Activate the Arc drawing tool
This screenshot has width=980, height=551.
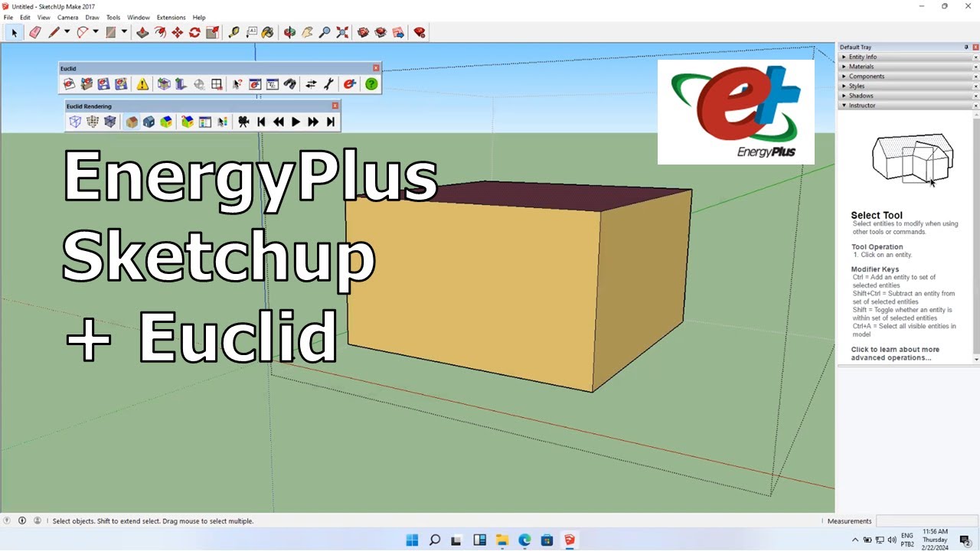click(x=82, y=32)
